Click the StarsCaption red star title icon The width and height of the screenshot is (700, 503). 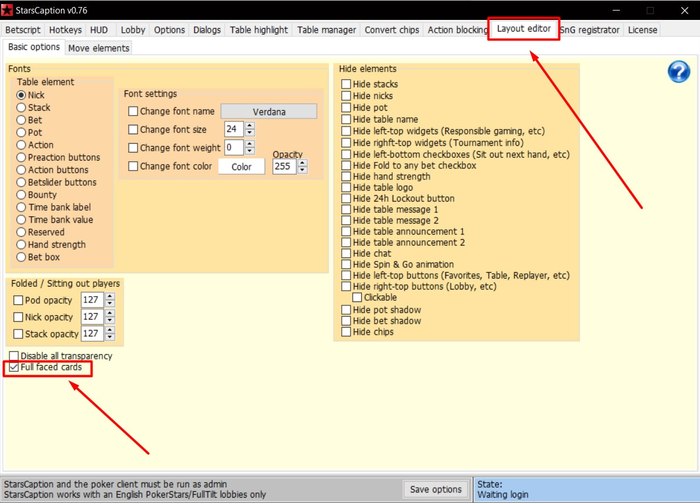pos(7,10)
